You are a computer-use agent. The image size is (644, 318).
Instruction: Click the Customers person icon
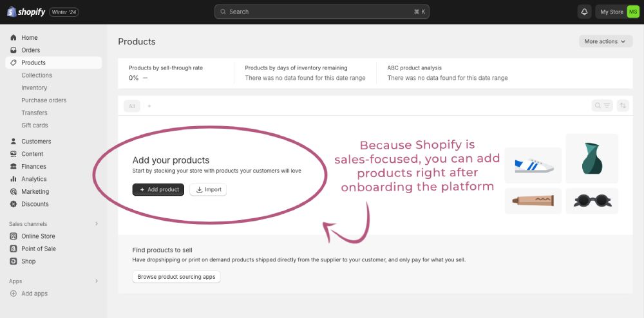tap(14, 141)
